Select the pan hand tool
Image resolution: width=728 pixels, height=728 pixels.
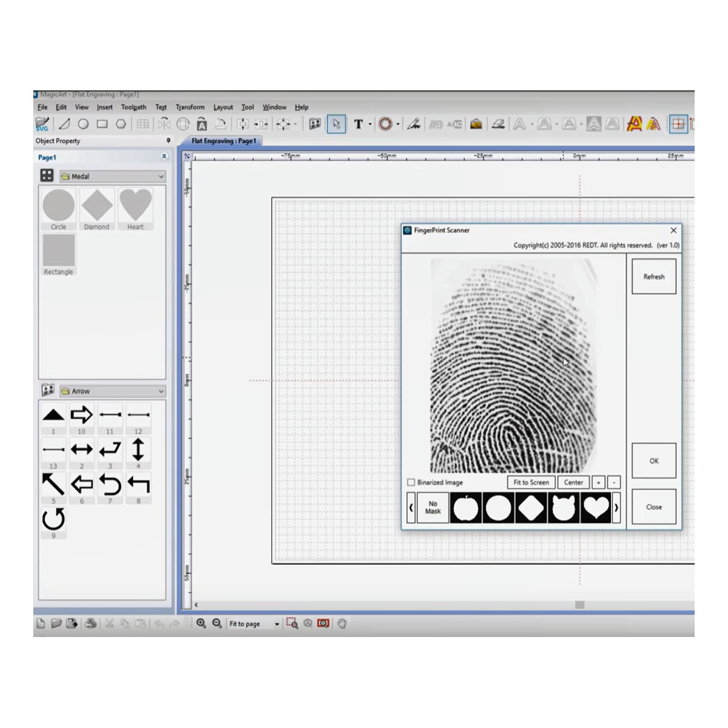pos(342,624)
